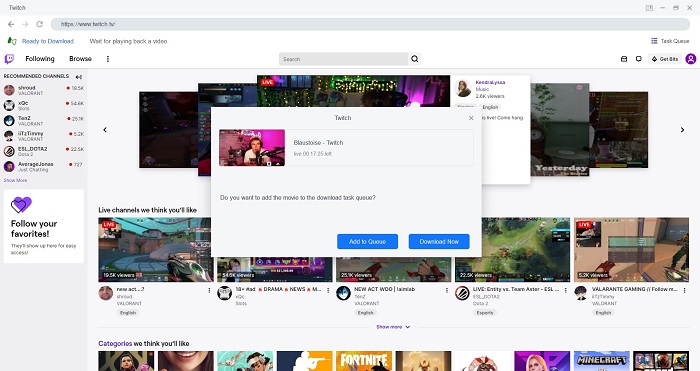
Task: Click 'Task Queue' label text
Action: pos(675,41)
